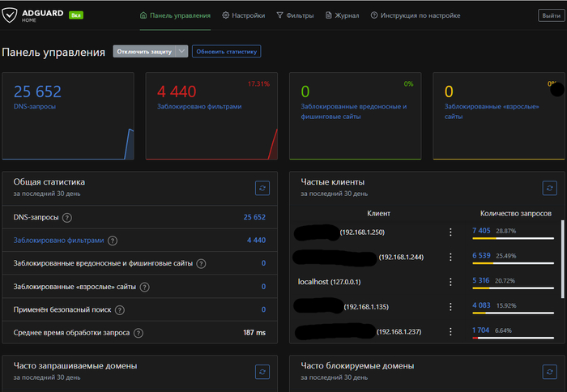This screenshot has width=567, height=392.
Task: Click help icon beside "Среднее время обработки запроса"
Action: click(138, 333)
